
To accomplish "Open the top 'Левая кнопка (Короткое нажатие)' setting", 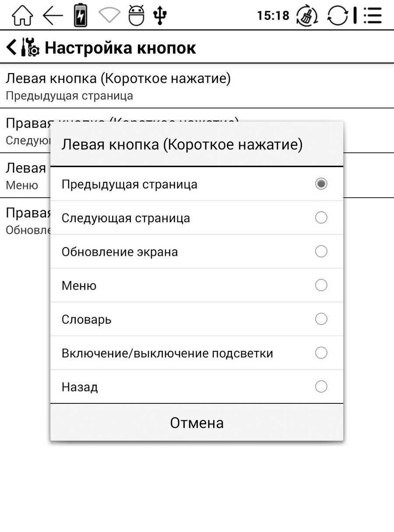I will click(118, 86).
